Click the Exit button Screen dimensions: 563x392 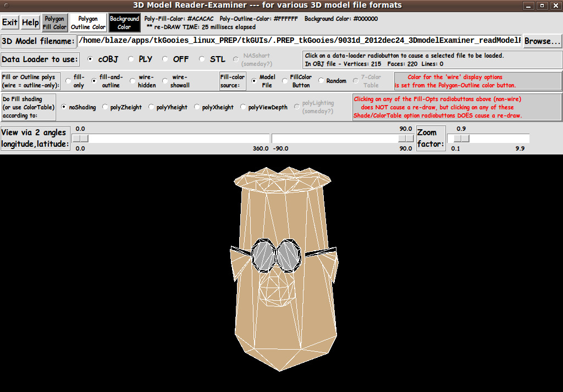10,23
